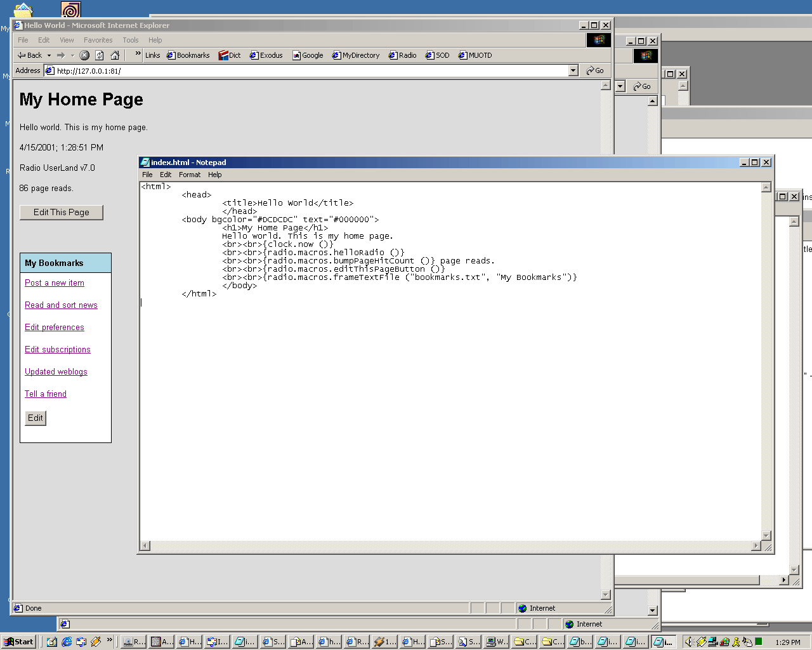
Task: Open the Google shortcut in Links bar
Action: [x=308, y=55]
